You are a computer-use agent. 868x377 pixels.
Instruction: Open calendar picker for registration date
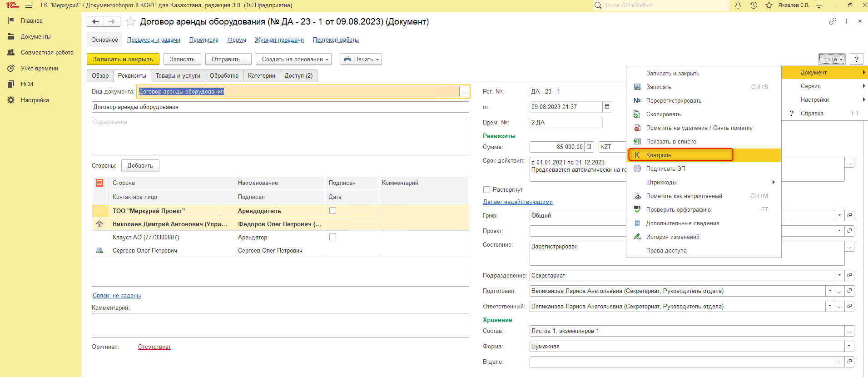[607, 107]
